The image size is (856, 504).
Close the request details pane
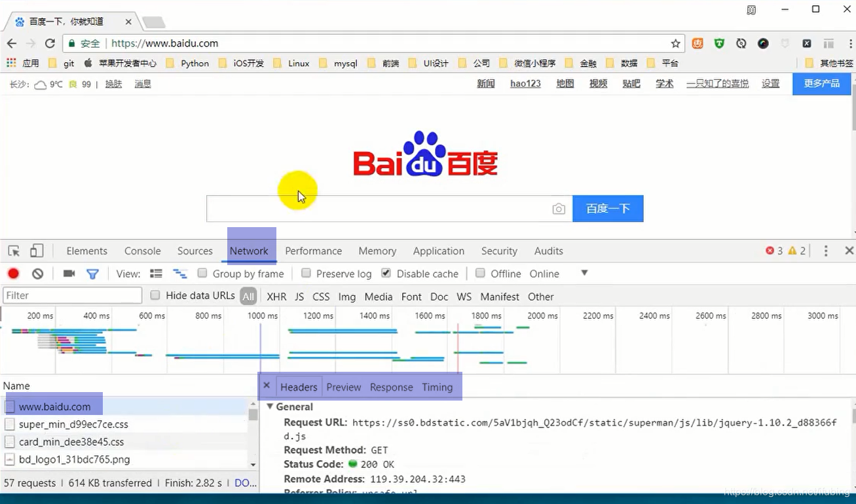point(267,386)
